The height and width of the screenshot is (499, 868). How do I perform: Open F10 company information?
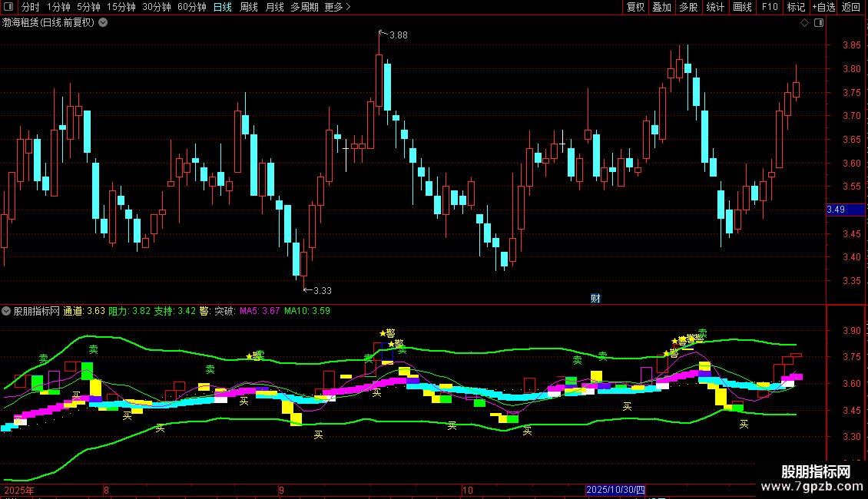pos(769,8)
